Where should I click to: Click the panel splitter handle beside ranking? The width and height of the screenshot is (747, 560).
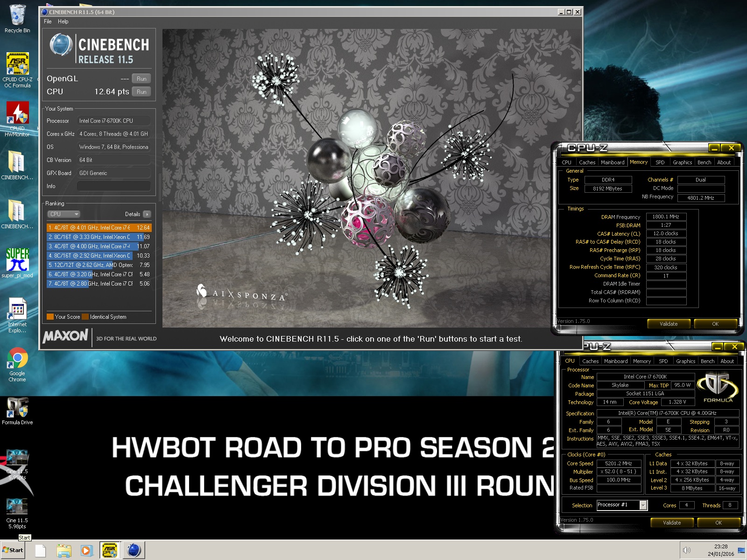coord(160,187)
